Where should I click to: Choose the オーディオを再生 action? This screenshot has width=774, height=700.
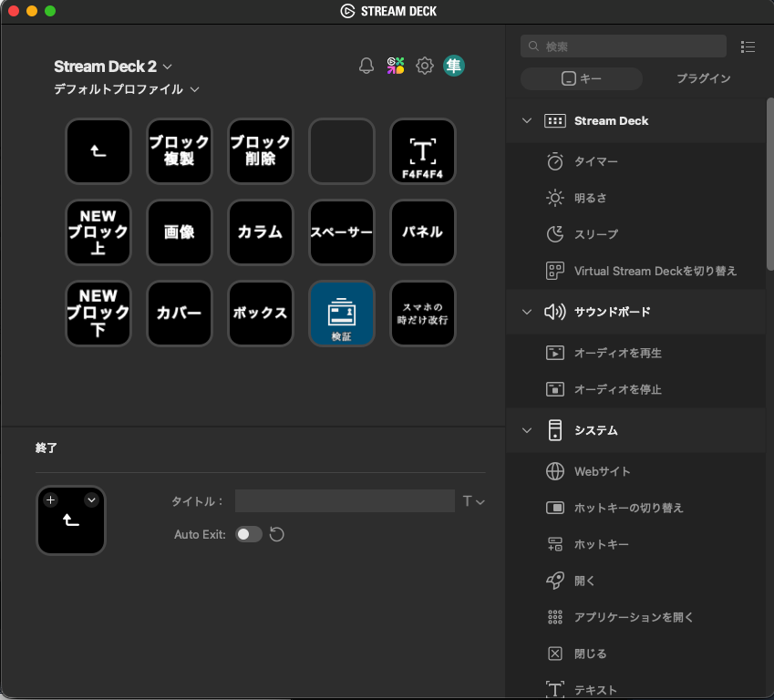coord(635,353)
